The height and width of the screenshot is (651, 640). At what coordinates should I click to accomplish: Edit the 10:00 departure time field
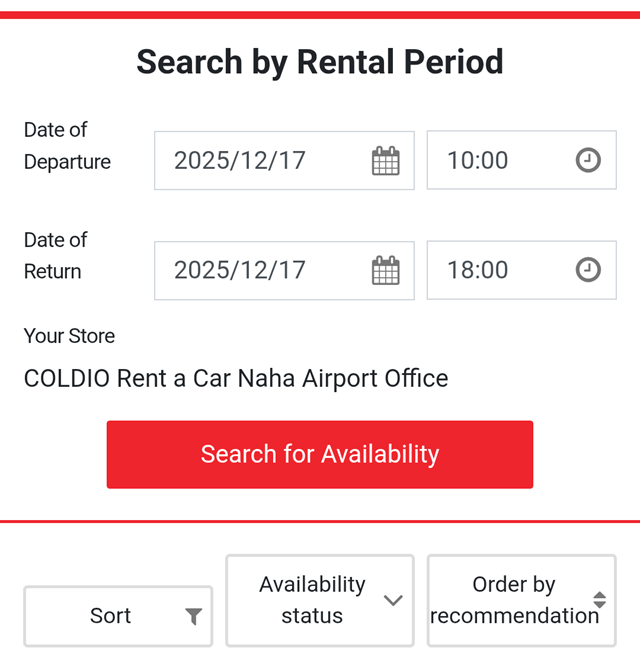tap(478, 160)
